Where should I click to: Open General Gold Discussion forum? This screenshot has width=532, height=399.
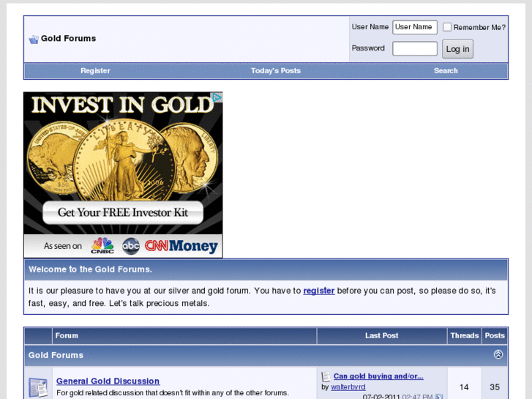[108, 381]
